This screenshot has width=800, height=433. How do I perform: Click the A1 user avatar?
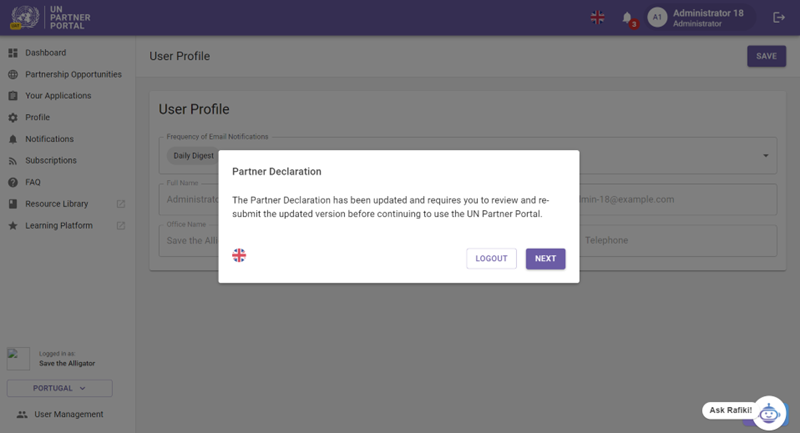pyautogui.click(x=657, y=17)
